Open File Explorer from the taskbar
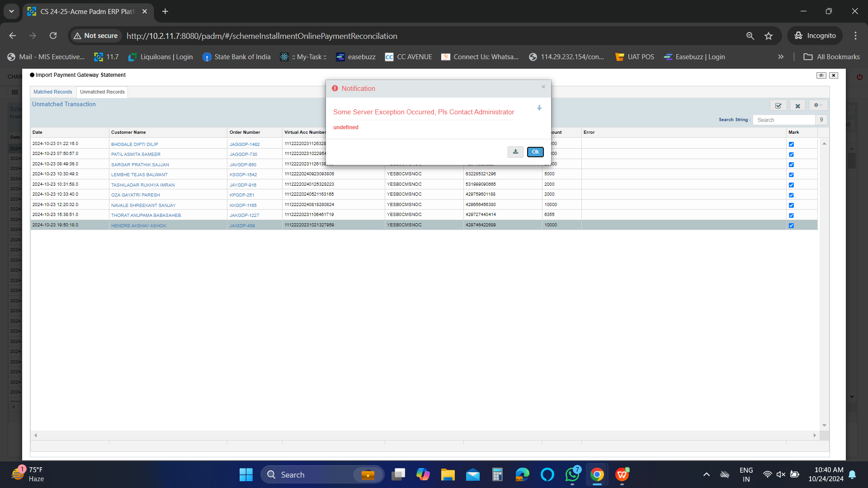The width and height of the screenshot is (868, 488). click(448, 475)
